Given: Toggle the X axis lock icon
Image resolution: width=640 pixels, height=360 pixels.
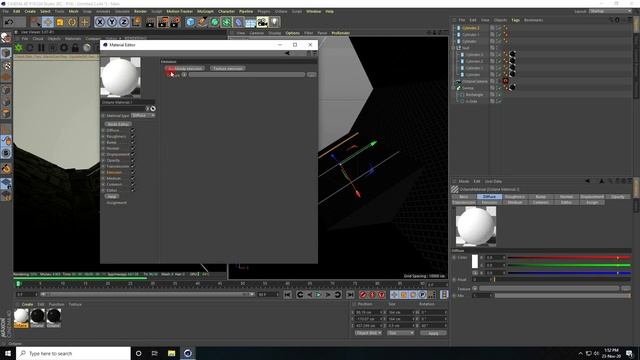Looking at the screenshot, I should tap(100, 22).
